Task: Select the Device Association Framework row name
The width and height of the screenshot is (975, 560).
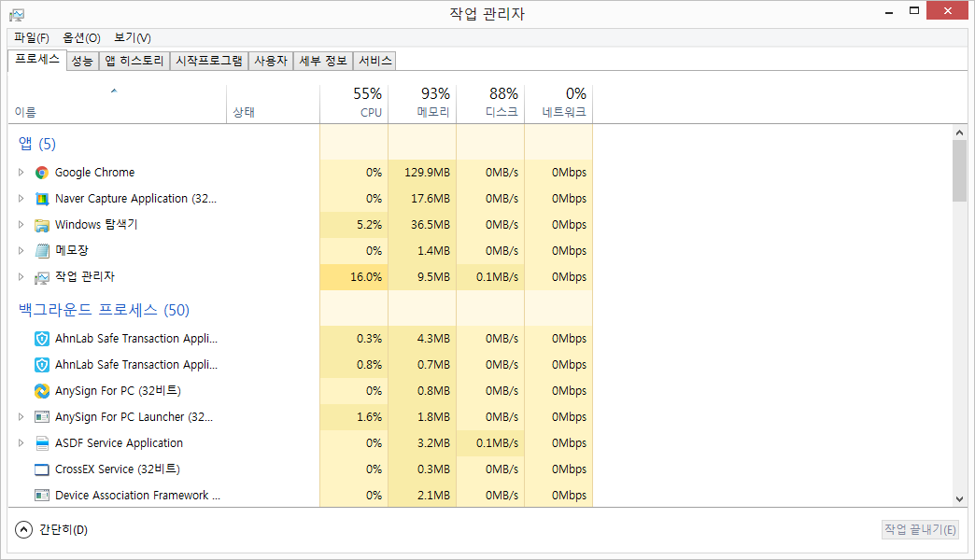Action: click(137, 496)
